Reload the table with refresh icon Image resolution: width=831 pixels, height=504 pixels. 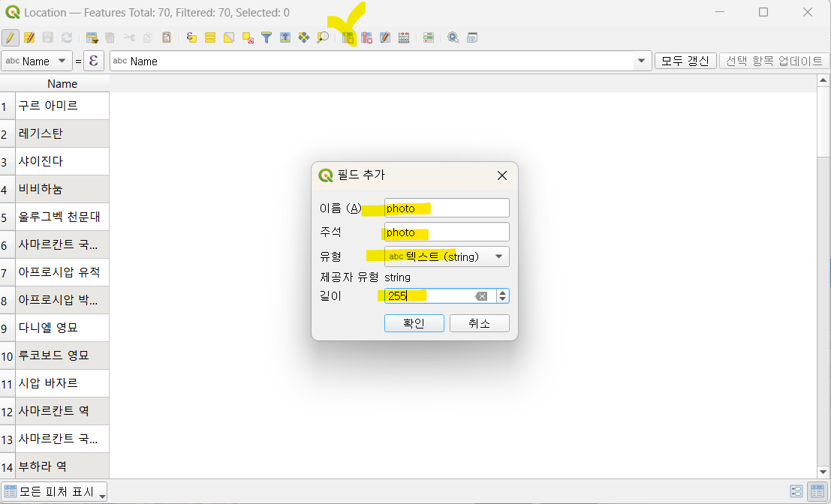click(66, 37)
